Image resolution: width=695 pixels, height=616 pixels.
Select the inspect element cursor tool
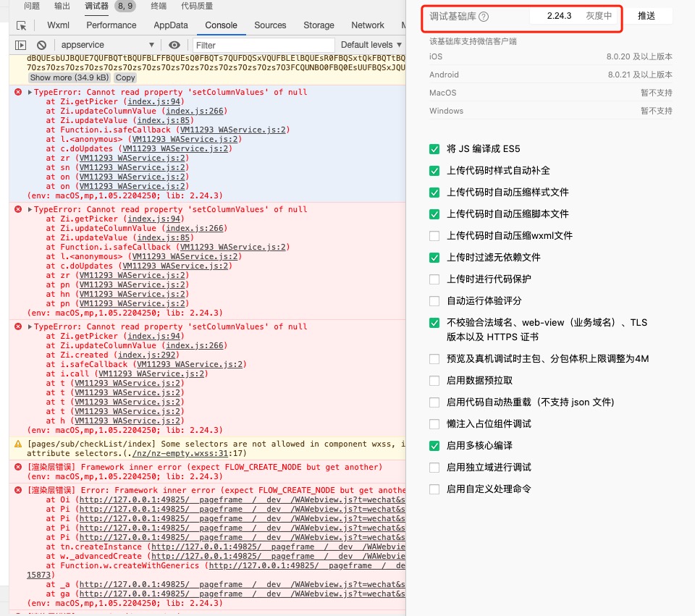(22, 25)
